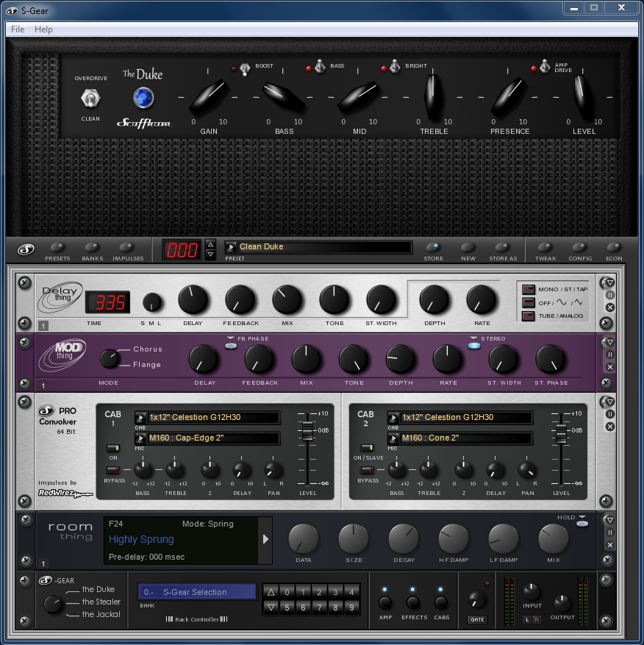Click the amp Level knob
This screenshot has width=644, height=645.
583,97
